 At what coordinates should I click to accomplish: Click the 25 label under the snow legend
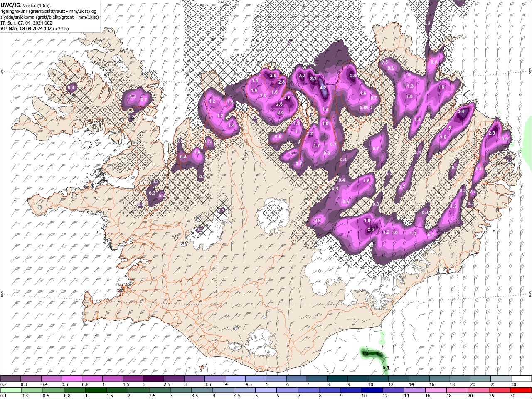click(494, 384)
